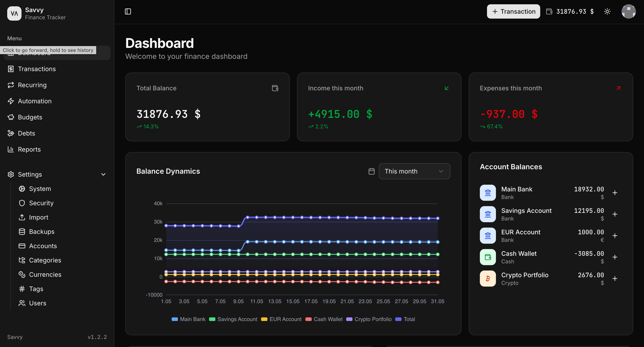Click the wallet icon on Total Balance card
The height and width of the screenshot is (347, 644).
click(x=275, y=88)
